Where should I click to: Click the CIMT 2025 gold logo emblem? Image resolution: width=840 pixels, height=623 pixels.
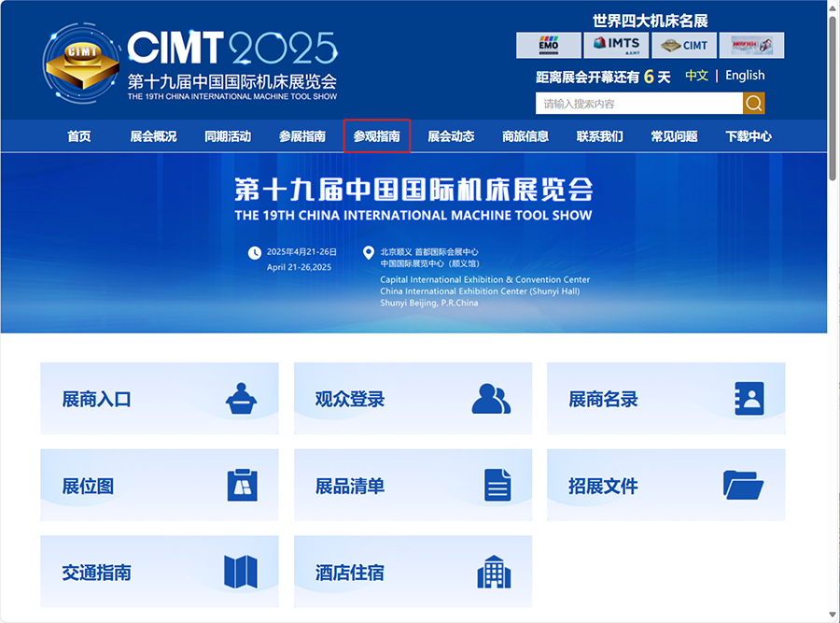(81, 64)
